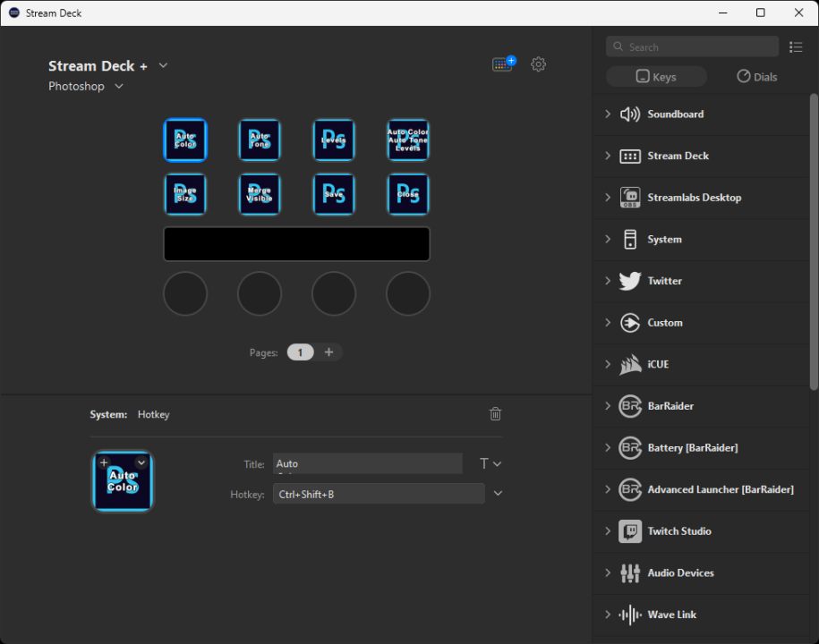This screenshot has width=819, height=644.
Task: Open Stream Deck preferences via gear icon
Action: [x=538, y=64]
